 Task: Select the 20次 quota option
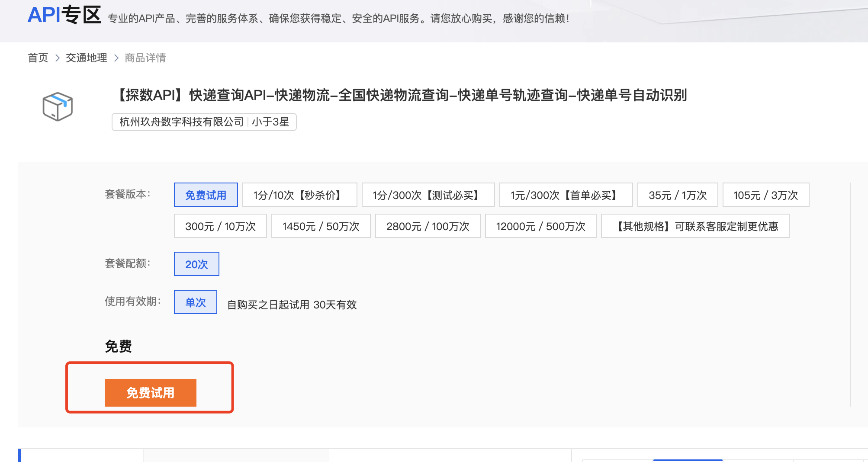[x=196, y=264]
